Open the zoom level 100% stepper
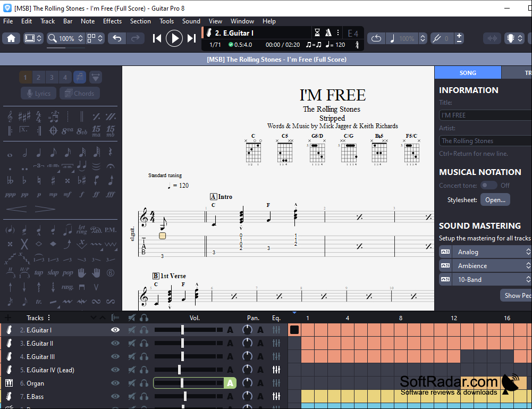Screen dimensions: 532x409 [x=80, y=38]
